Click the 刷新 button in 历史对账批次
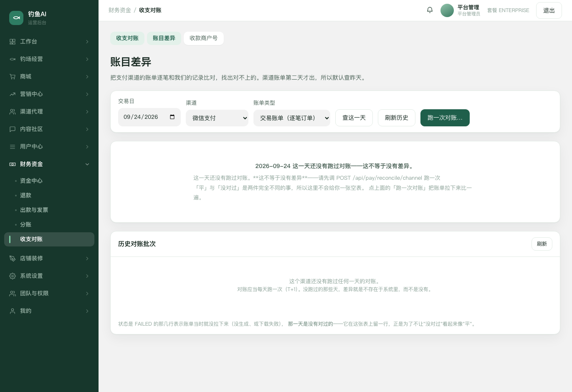572x392 pixels. 542,244
